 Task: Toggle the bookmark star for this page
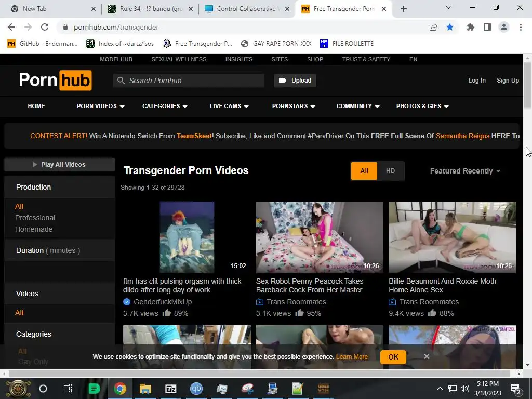pyautogui.click(x=450, y=27)
